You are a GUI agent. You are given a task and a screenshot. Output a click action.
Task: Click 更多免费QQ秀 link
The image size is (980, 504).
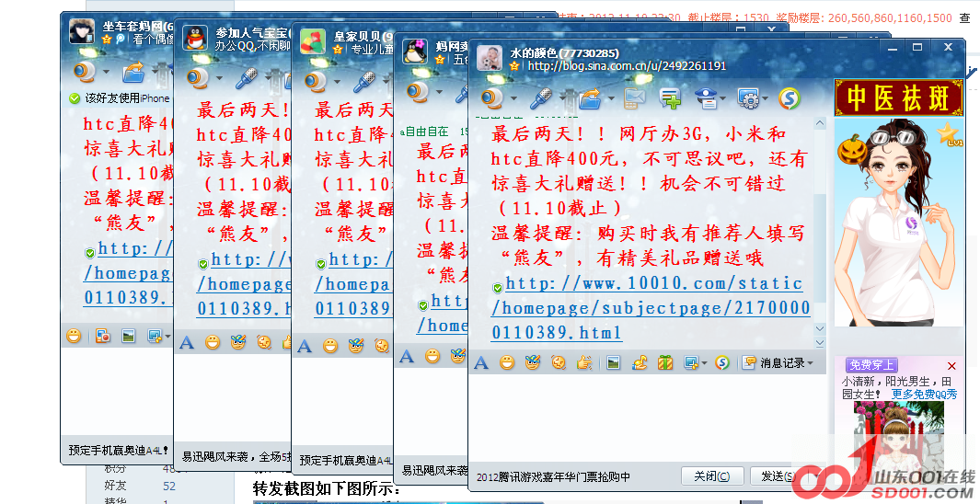point(924,394)
